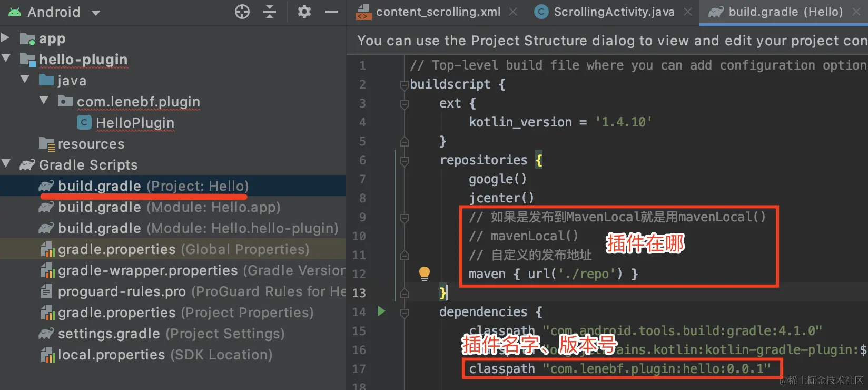The height and width of the screenshot is (390, 868).
Task: Click the maven url './repo' line
Action: coord(554,274)
